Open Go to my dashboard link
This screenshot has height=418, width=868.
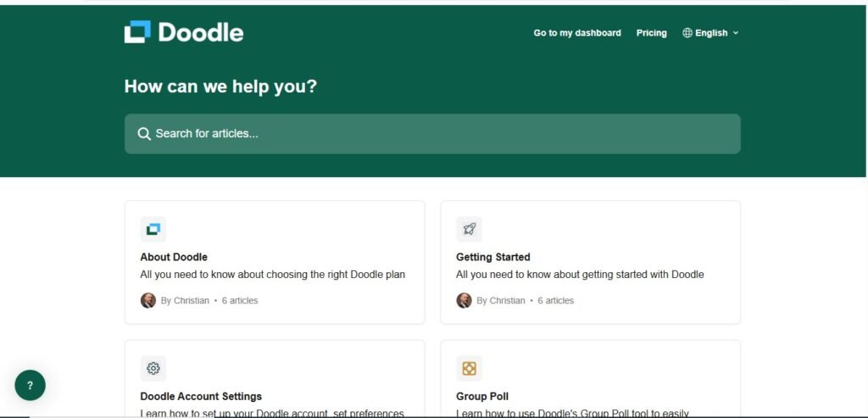(x=576, y=33)
